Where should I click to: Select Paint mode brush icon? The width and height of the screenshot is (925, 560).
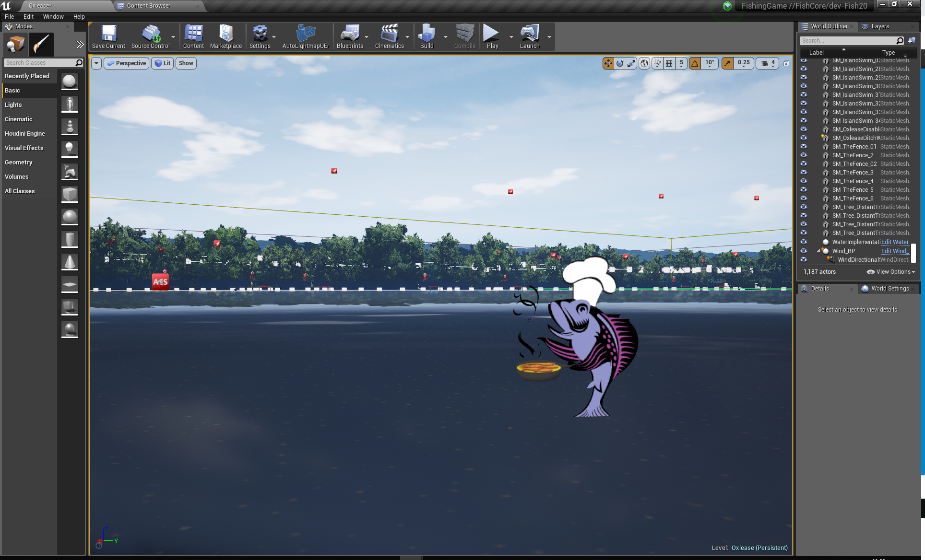point(41,44)
